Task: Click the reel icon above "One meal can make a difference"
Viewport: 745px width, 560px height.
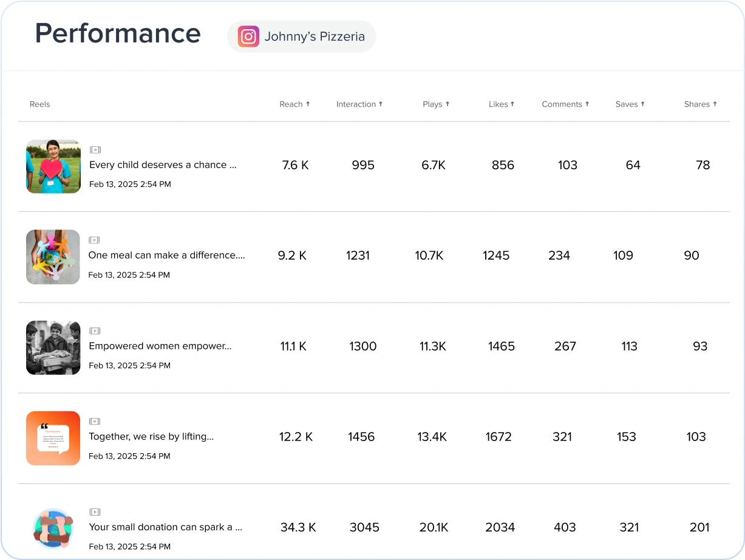Action: tap(95, 239)
